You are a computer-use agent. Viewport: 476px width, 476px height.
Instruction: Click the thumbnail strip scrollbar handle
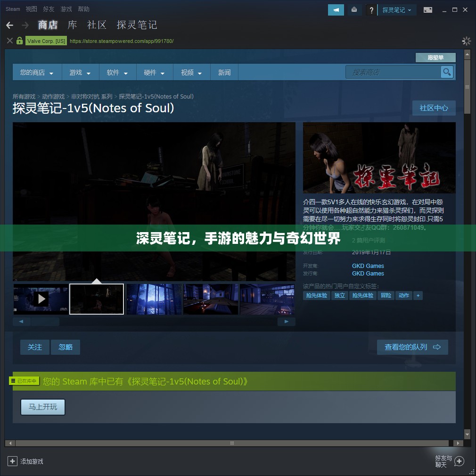click(x=45, y=322)
